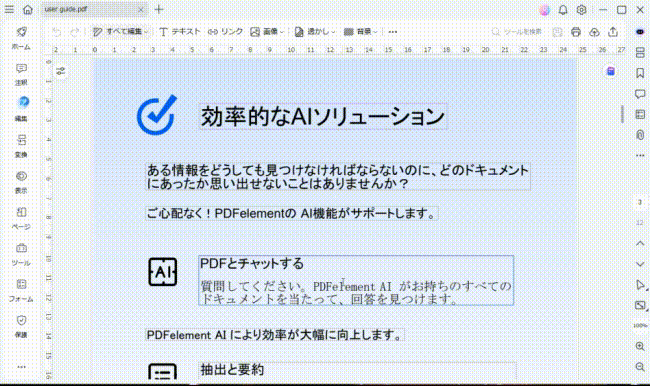
Task: Open the select cursor mode options
Action: (x=640, y=285)
